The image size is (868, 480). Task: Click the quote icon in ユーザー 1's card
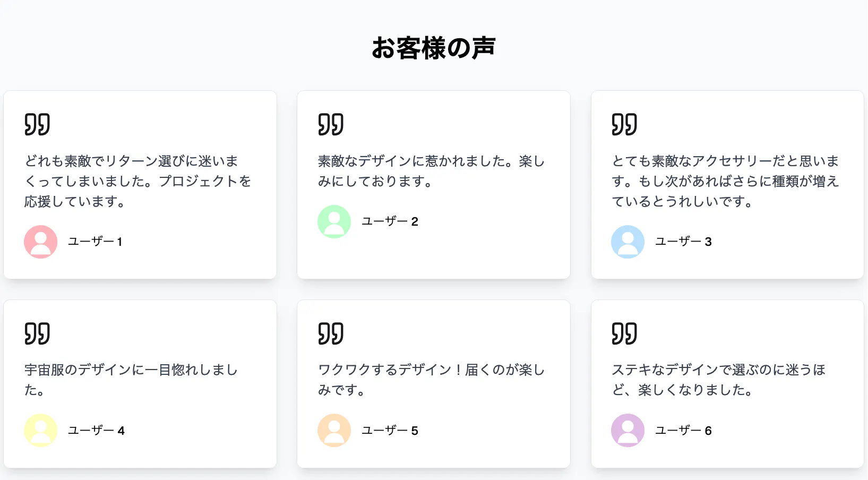point(37,124)
